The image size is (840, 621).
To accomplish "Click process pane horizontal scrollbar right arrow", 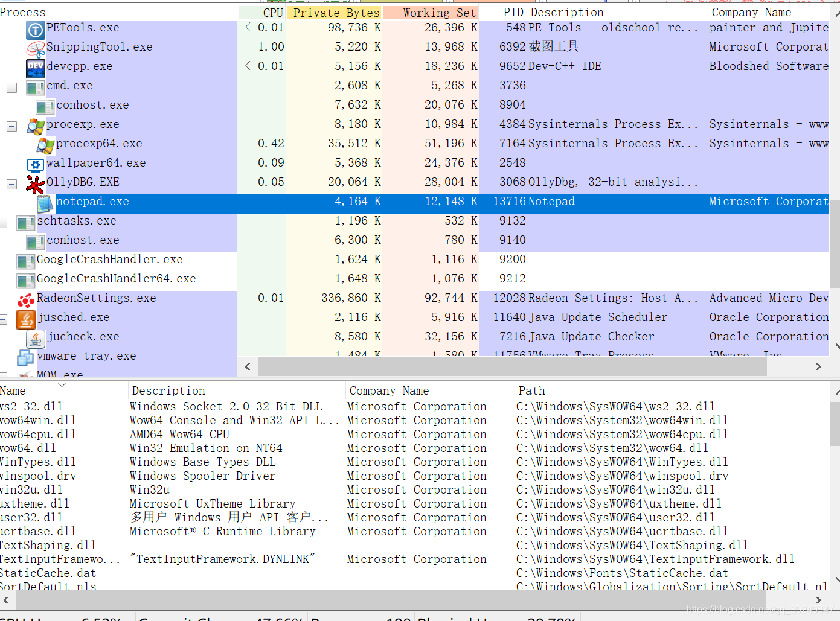I will pyautogui.click(x=818, y=366).
